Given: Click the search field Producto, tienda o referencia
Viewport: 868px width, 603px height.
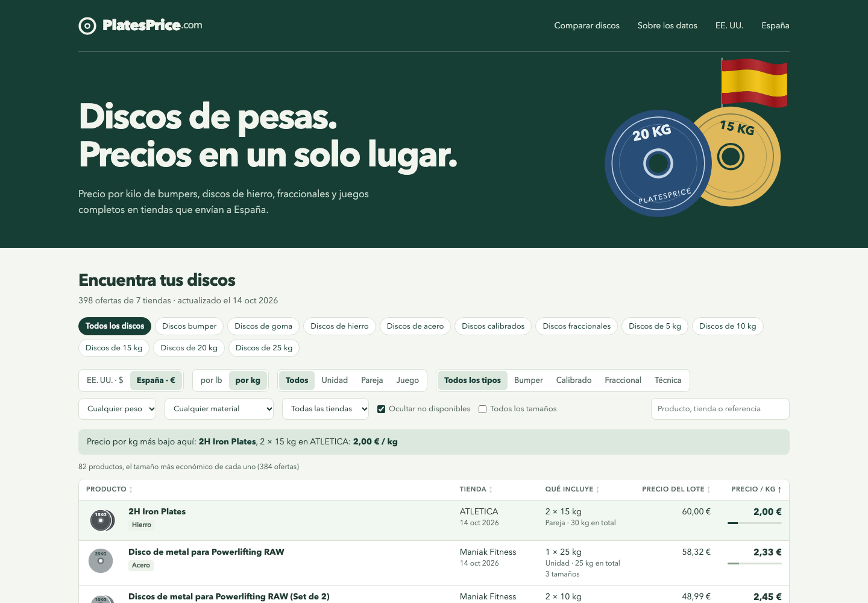Looking at the screenshot, I should tap(720, 409).
